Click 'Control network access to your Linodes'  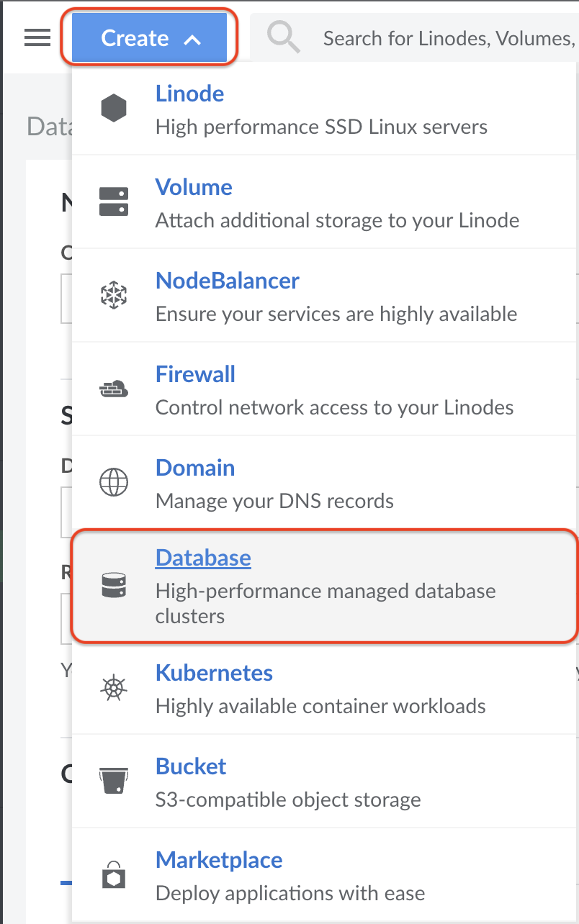coord(334,407)
